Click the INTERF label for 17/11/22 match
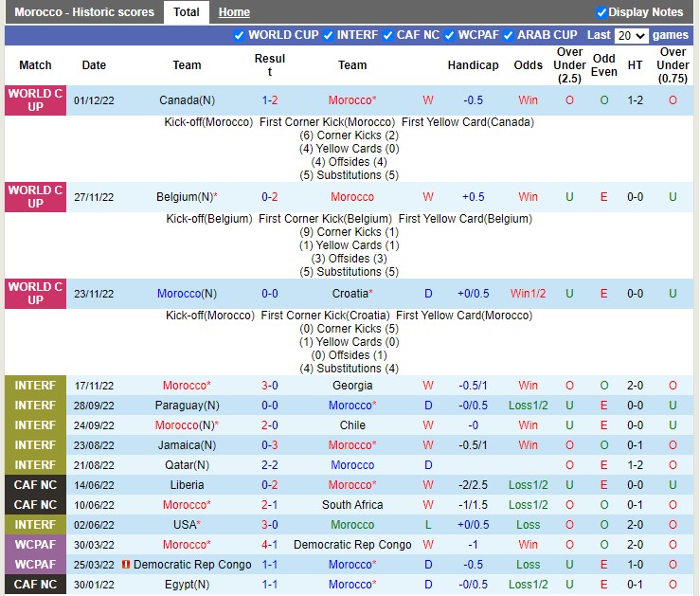700x596 pixels. pyautogui.click(x=35, y=386)
